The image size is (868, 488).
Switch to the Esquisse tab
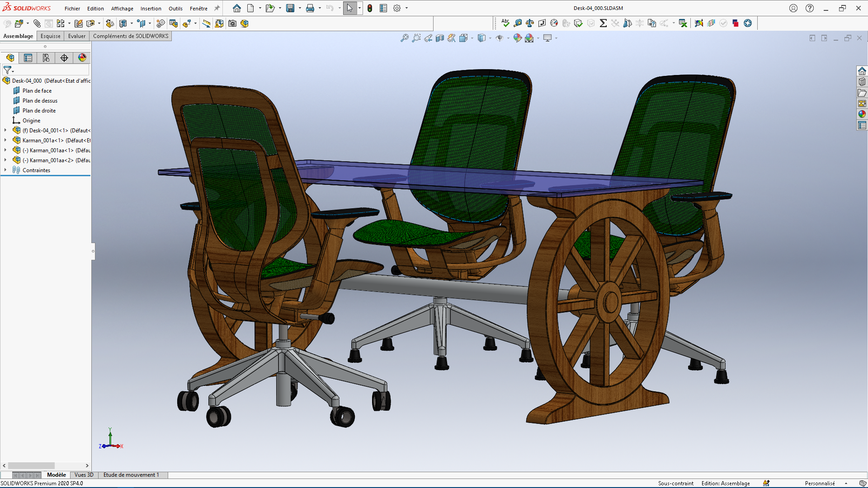(x=50, y=36)
